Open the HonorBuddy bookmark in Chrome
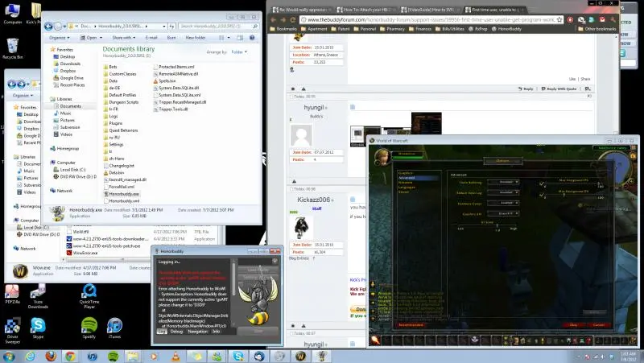Screen dimensions: 644x363 click(x=506, y=29)
